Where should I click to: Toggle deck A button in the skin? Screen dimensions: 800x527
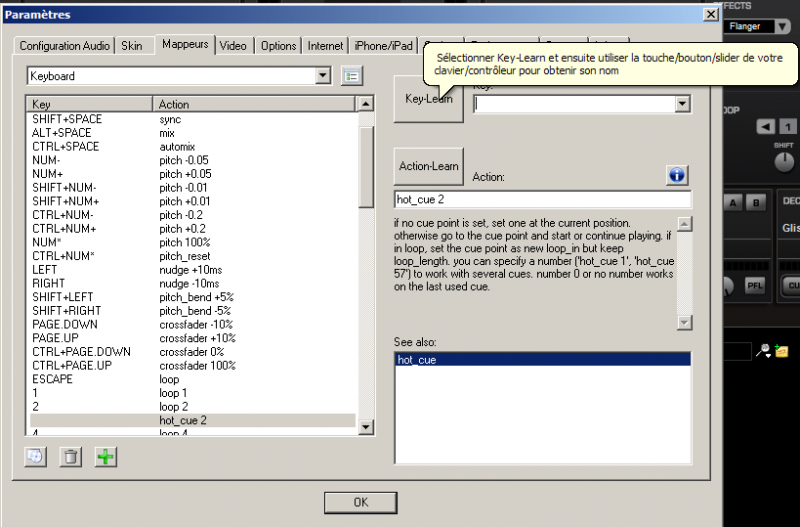point(733,203)
